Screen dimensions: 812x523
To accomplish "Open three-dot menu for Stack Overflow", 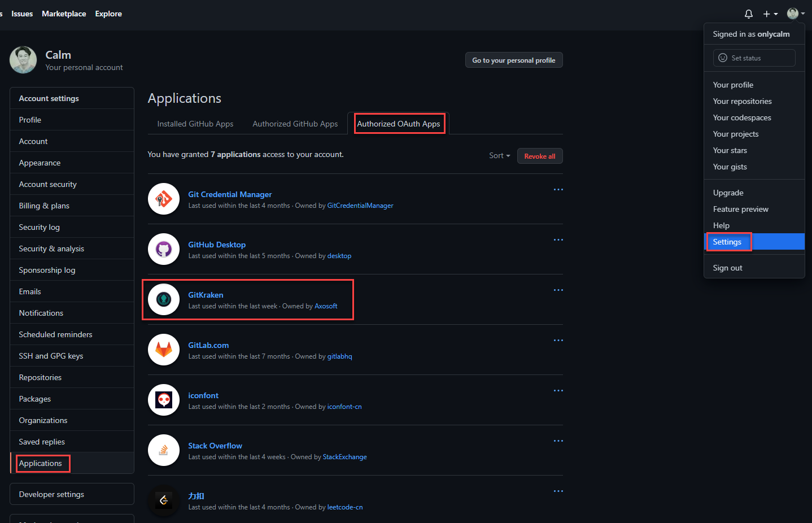I will pyautogui.click(x=558, y=441).
